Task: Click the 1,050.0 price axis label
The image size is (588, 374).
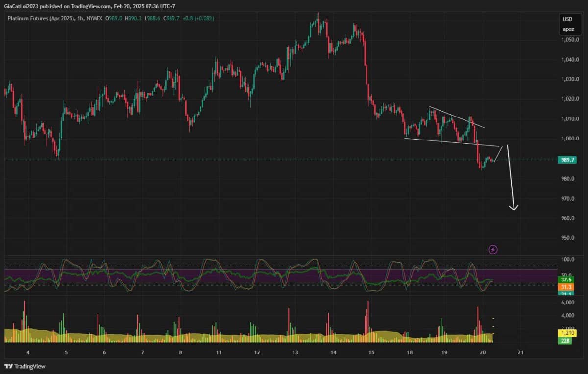Action: 570,40
